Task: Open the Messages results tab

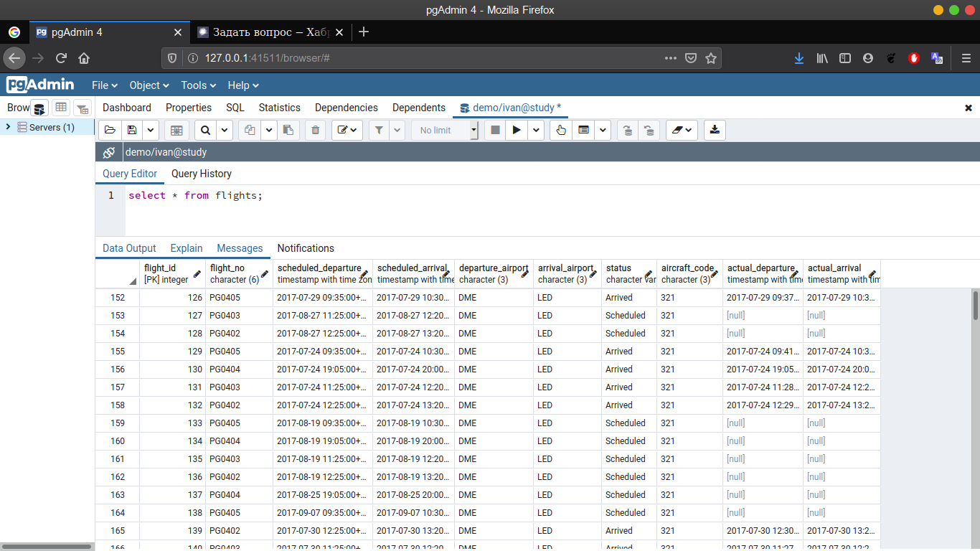Action: click(240, 248)
